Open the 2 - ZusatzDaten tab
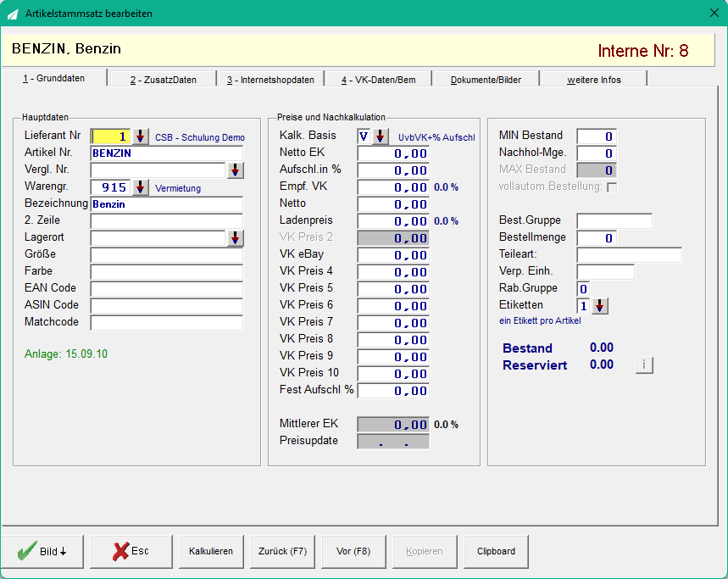 [164, 80]
